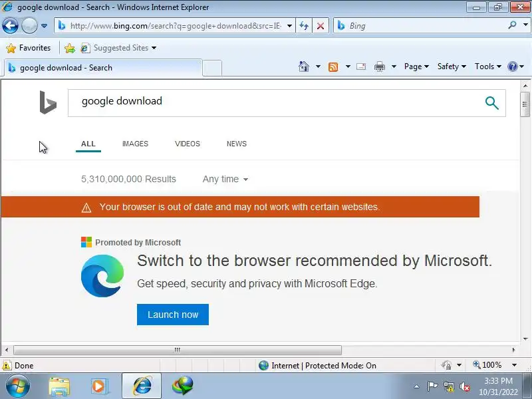The width and height of the screenshot is (532, 399).
Task: Select the ALL results tab
Action: [88, 144]
